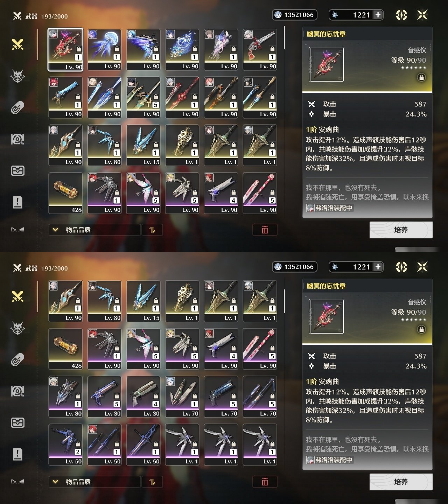The width and height of the screenshot is (448, 504).
Task: Click the lower 培养 button
Action: [401, 482]
